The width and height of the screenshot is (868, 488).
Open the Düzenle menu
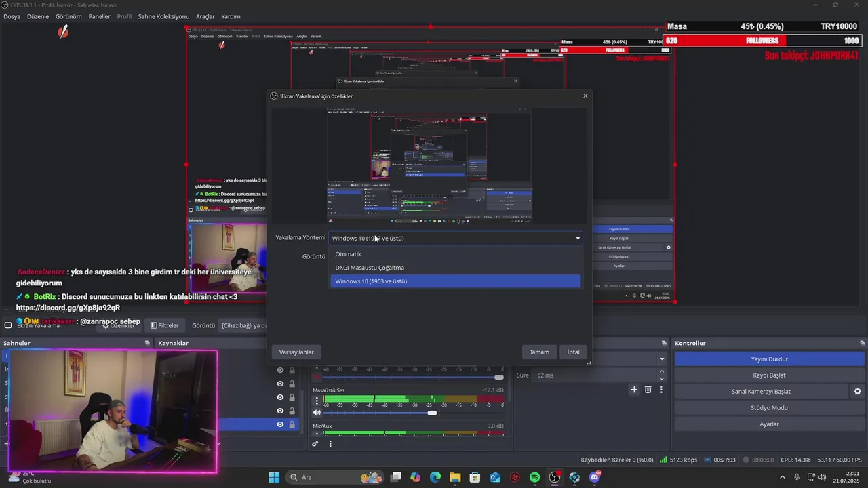(x=38, y=16)
